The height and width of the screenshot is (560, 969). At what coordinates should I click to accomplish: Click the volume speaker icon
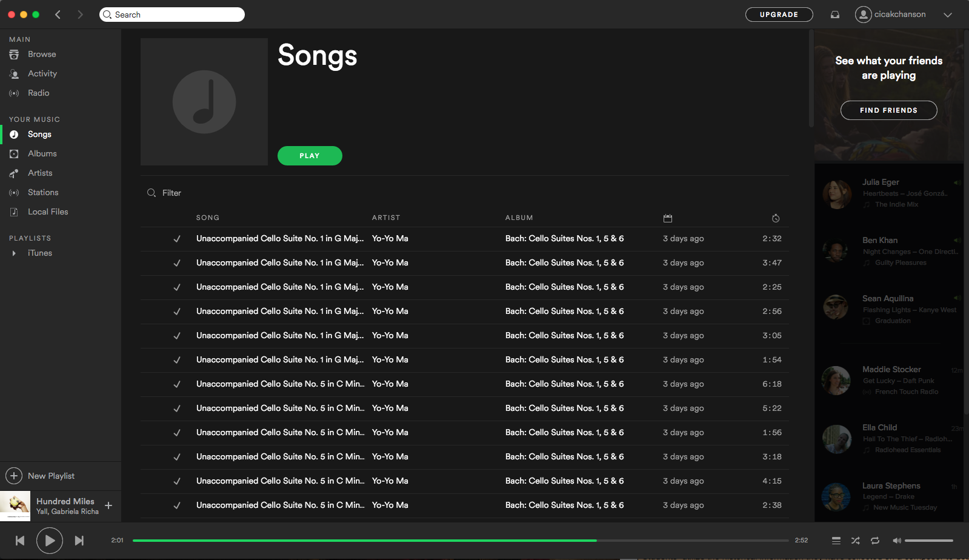pyautogui.click(x=897, y=541)
